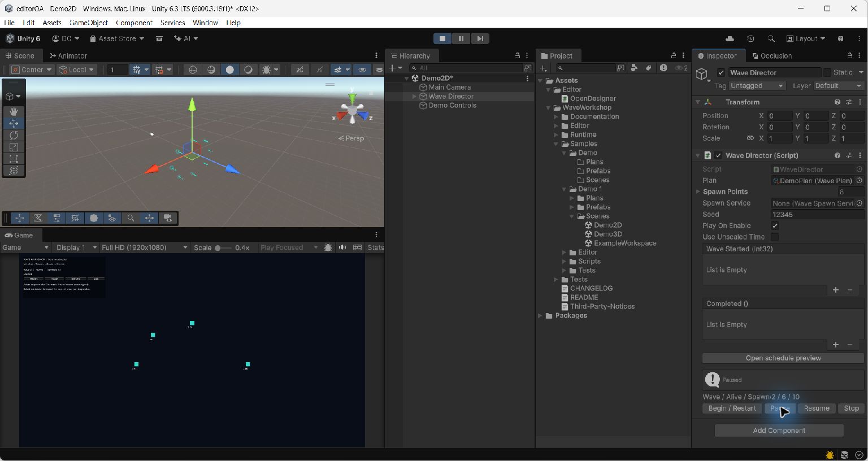Open the Layer dropdown showing Default
The width and height of the screenshot is (868, 461).
(x=839, y=86)
